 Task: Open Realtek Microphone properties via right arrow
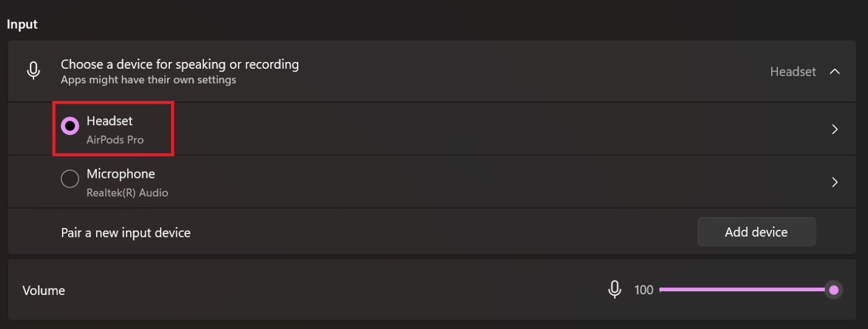[x=835, y=182]
